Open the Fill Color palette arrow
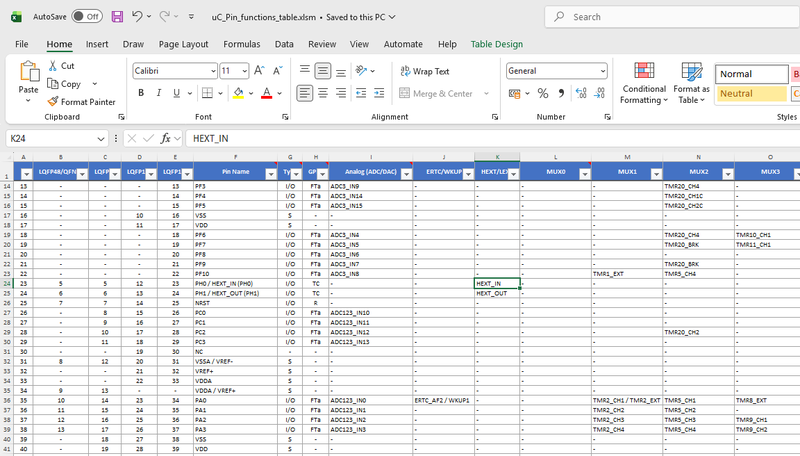 [x=251, y=93]
